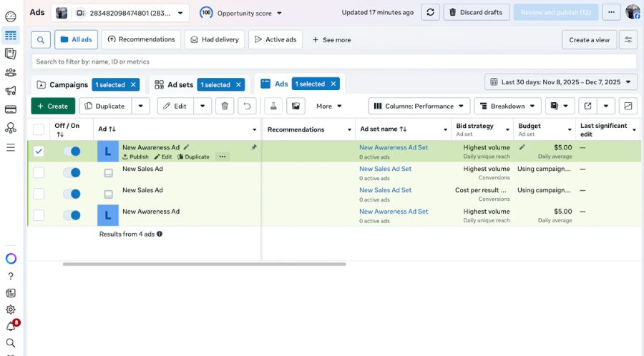The image size is (644, 356).
Task: Click the export share icon button
Action: tap(587, 106)
